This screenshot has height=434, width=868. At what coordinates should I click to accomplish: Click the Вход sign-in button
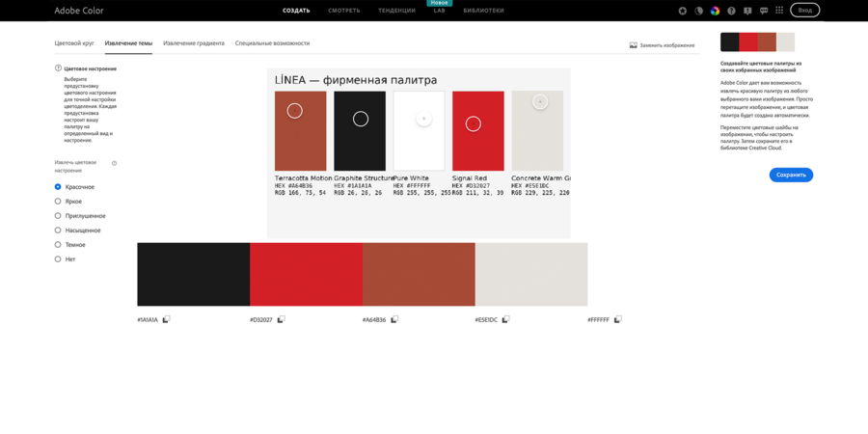(805, 10)
